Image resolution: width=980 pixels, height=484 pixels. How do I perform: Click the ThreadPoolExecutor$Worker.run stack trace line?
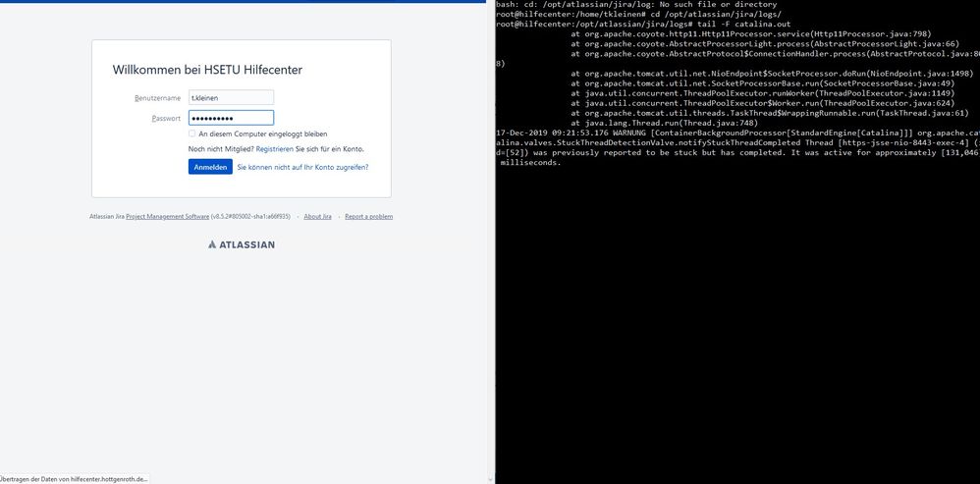(x=763, y=103)
